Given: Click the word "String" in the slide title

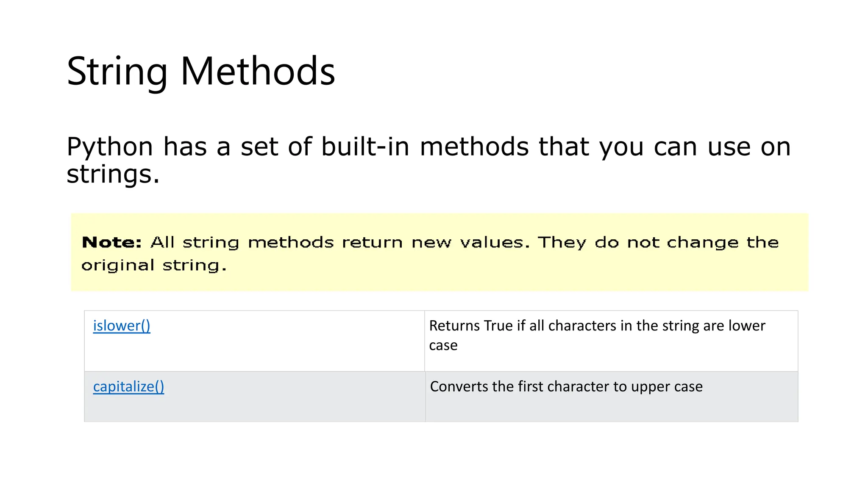Looking at the screenshot, I should point(117,72).
